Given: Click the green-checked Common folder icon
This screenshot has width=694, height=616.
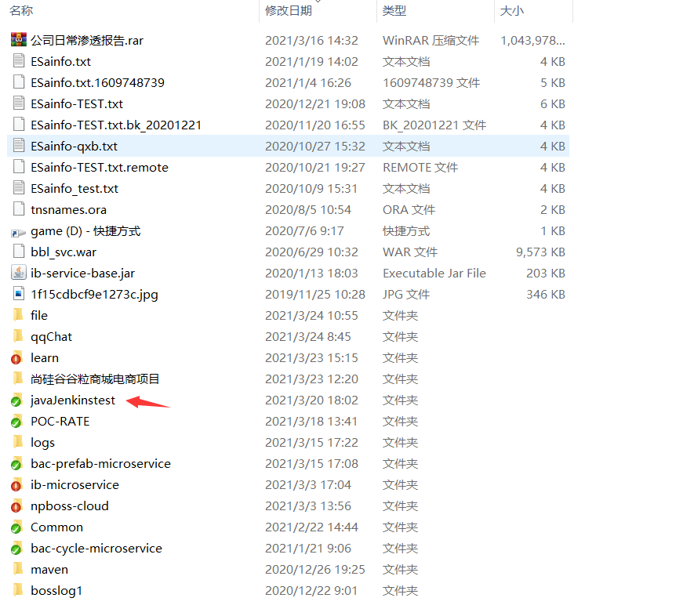Looking at the screenshot, I should point(16,527).
